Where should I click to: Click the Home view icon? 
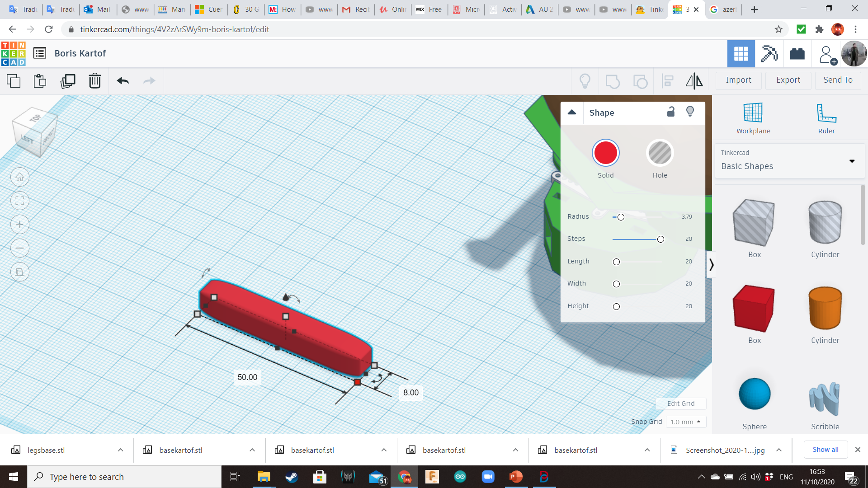click(20, 177)
